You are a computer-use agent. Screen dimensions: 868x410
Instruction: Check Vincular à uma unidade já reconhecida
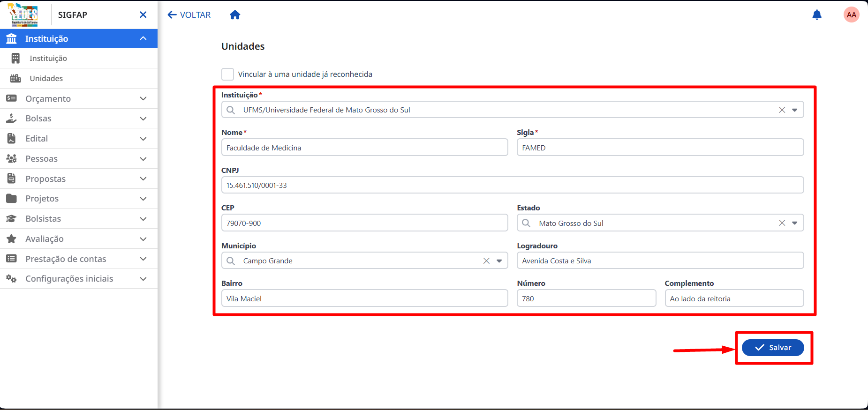pos(227,74)
